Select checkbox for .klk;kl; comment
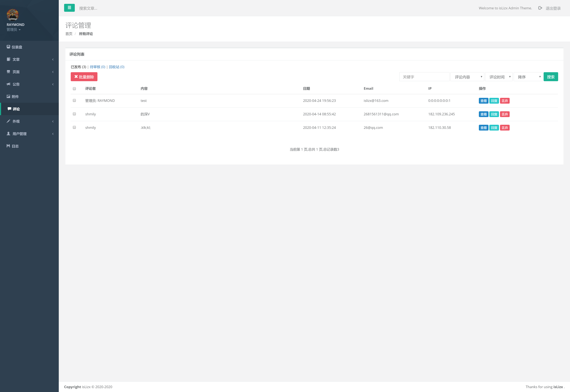The image size is (570, 392). 74,127
